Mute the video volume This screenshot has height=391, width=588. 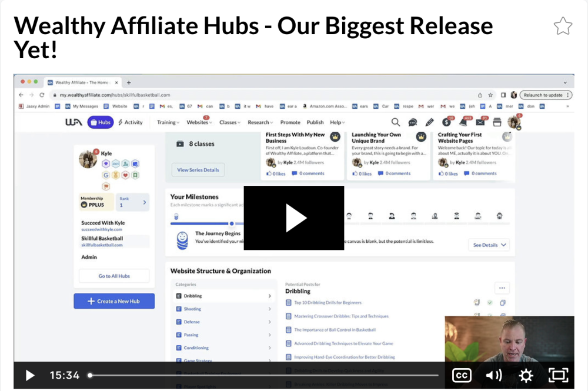494,375
